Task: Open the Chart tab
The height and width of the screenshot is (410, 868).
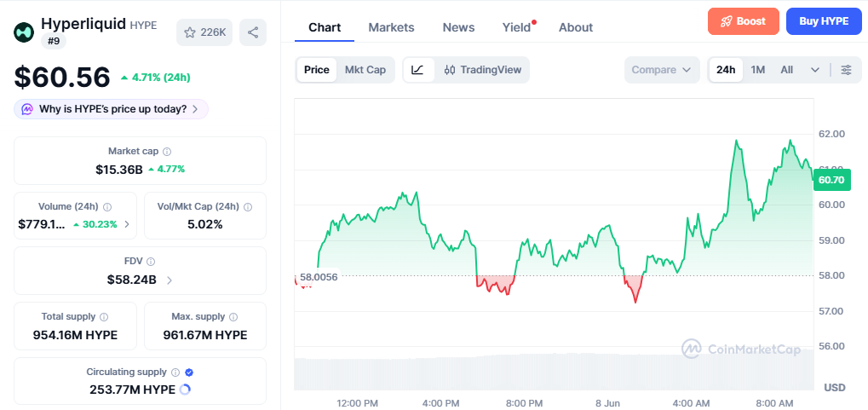Action: point(325,27)
